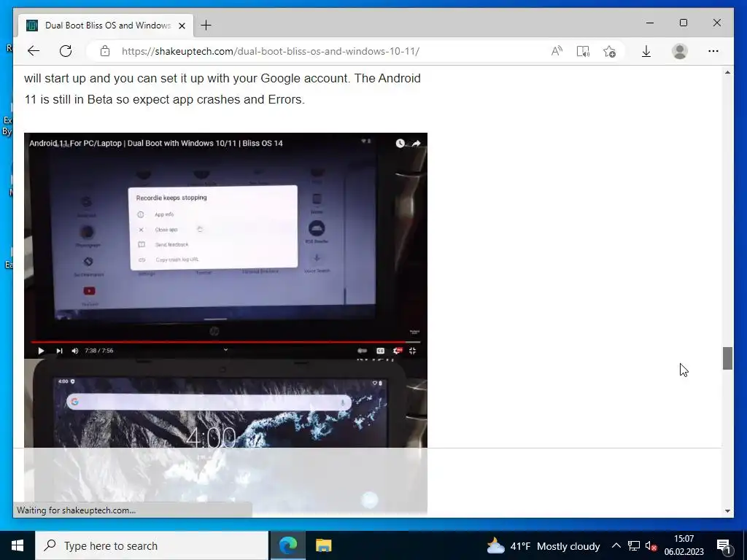Exit video full screen mode
747x560 pixels.
[x=413, y=351]
